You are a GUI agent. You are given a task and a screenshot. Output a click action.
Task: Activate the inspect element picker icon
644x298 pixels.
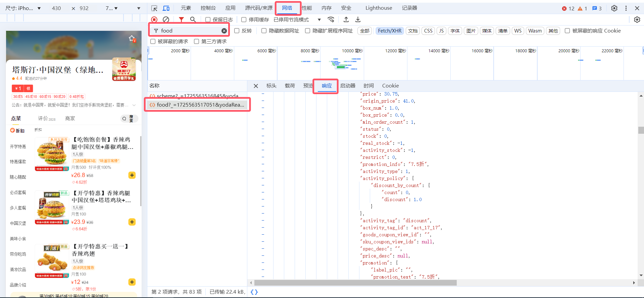154,8
